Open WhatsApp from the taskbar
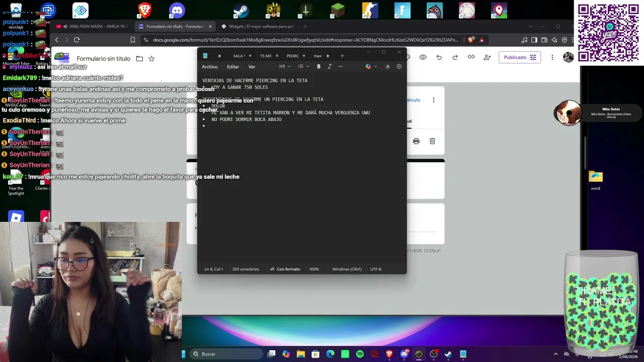The height and width of the screenshot is (362, 644). click(345, 354)
